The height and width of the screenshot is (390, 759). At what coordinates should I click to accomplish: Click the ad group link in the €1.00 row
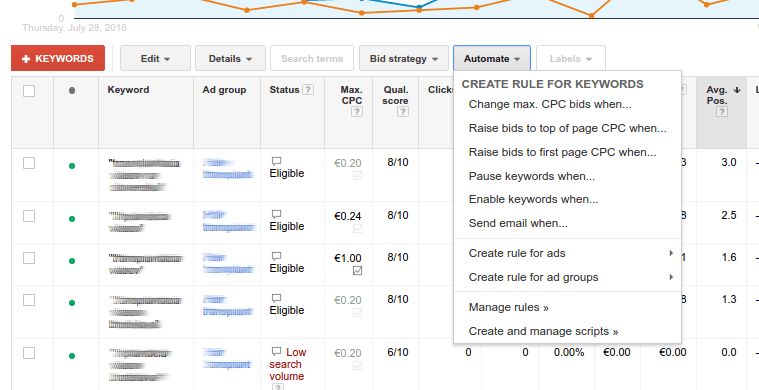(x=228, y=264)
